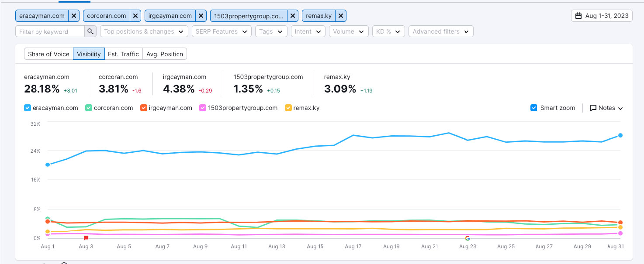Click the +1.19 change for remax.ky
The image size is (644, 264).
click(x=366, y=91)
